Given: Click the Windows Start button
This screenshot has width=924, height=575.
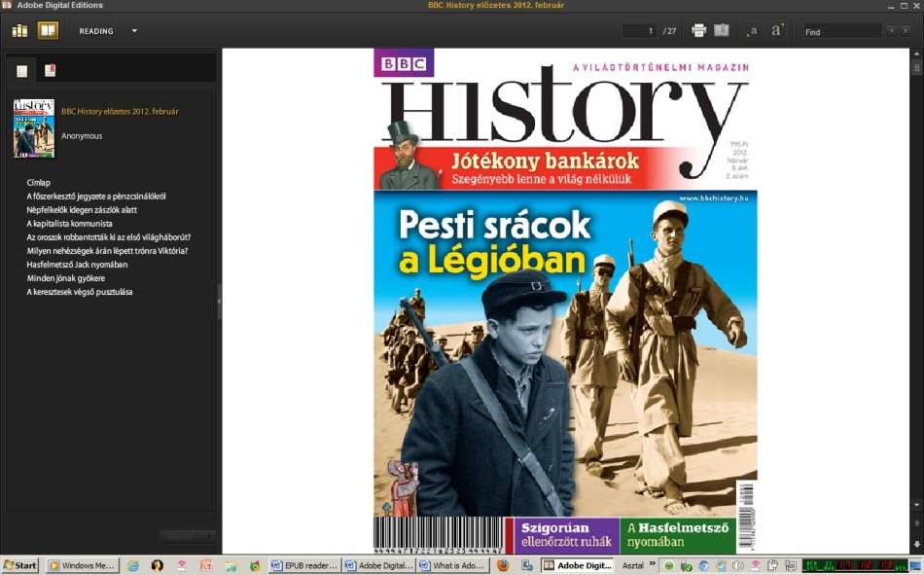Looking at the screenshot, I should pos(20,565).
